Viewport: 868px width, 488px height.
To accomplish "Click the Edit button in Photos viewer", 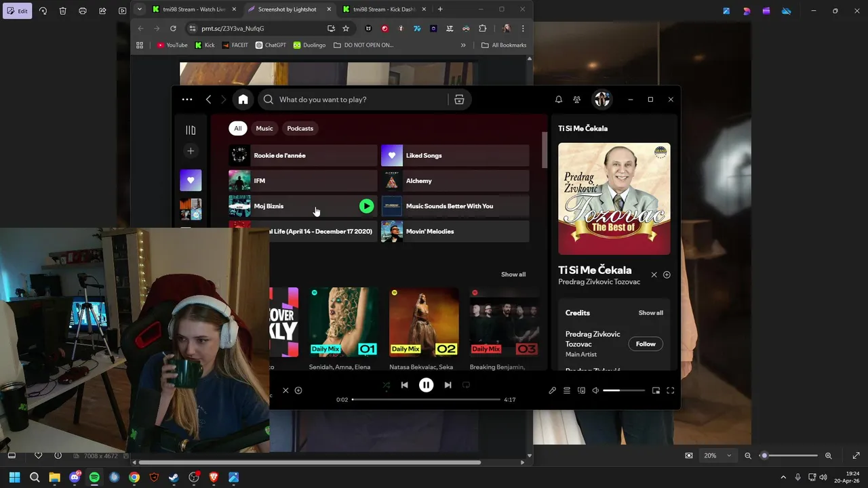I will pyautogui.click(x=17, y=11).
